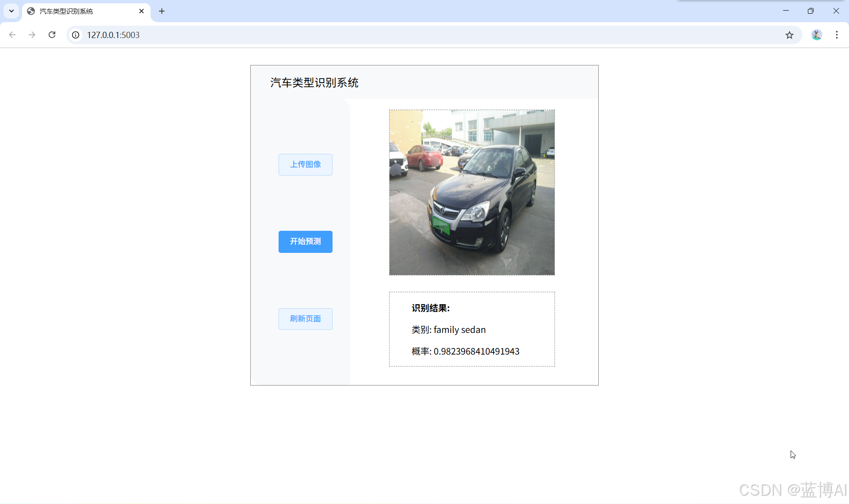
Task: Bookmark this page with star icon
Action: (789, 35)
